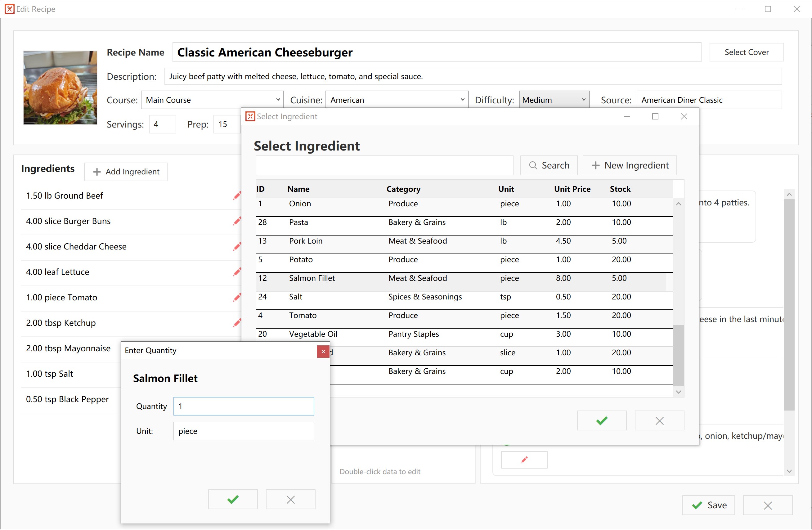The image size is (812, 530).
Task: Cancel the Select Ingredient dialog with X button
Action: point(659,420)
